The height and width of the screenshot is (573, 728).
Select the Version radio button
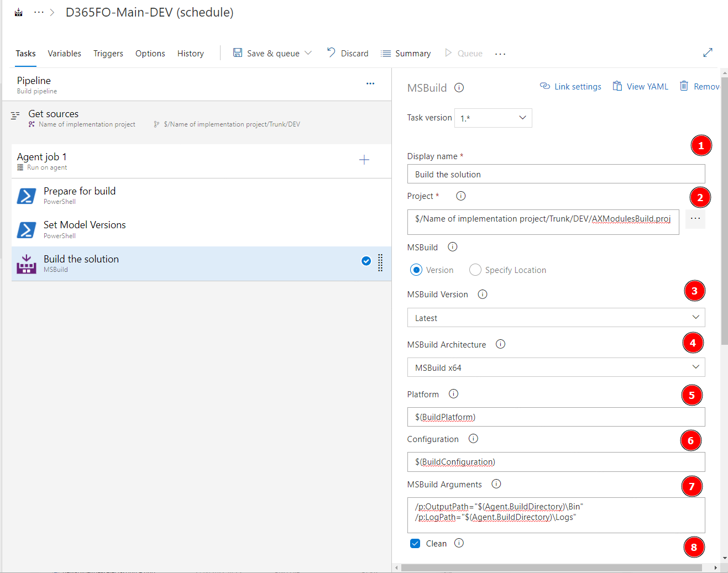(x=416, y=270)
